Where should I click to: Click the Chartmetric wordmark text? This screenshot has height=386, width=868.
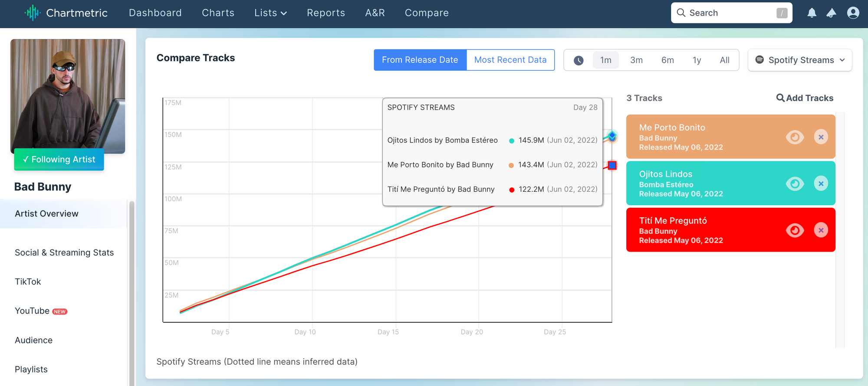77,13
